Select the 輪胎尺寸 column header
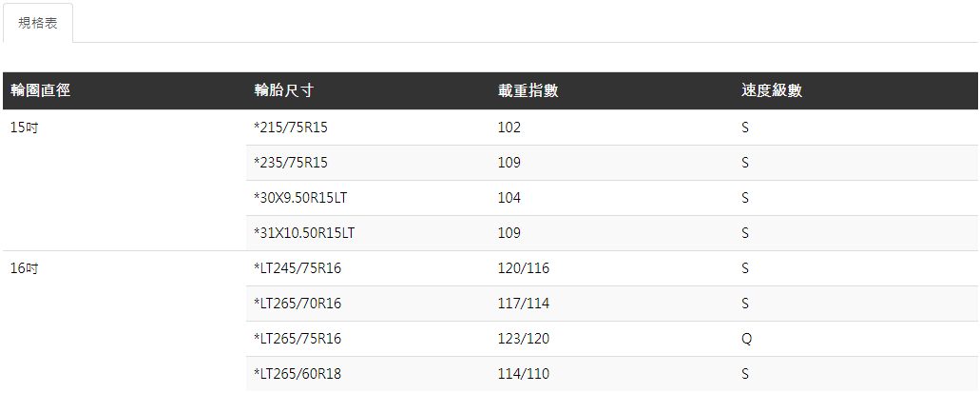Screen dimensions: 980x393 point(283,91)
